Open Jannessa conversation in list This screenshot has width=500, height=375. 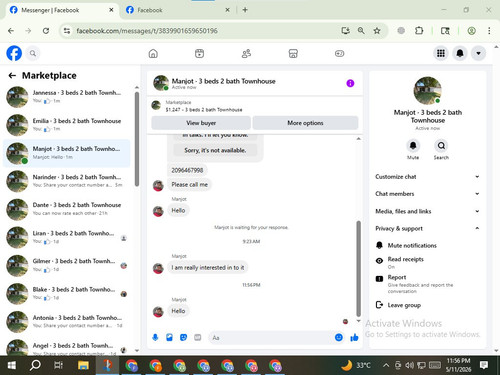click(x=67, y=97)
